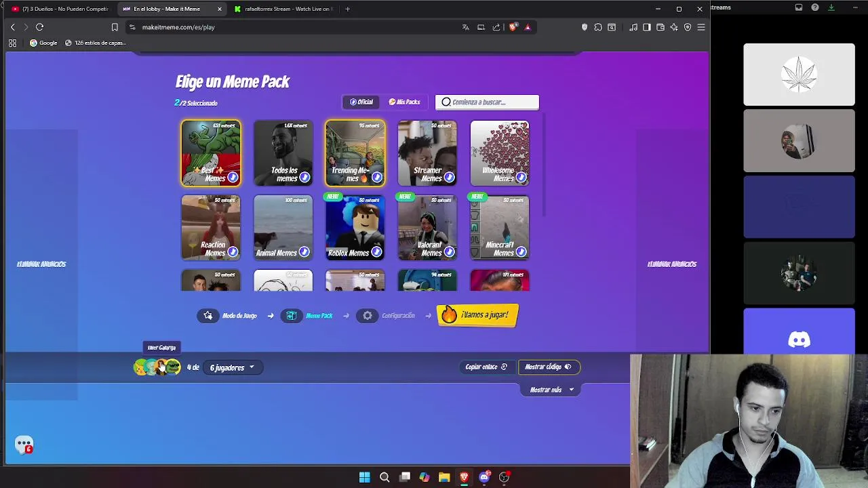Open the apps grid in bookmarks bar
Screen dimensions: 868x488
coord(12,43)
